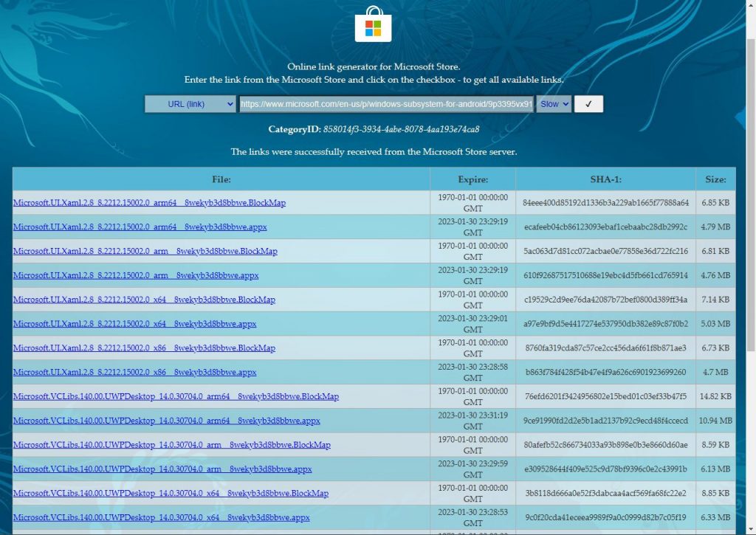Select the CategoryID value text
Viewport: 756px width, 535px height.
pyautogui.click(x=401, y=129)
